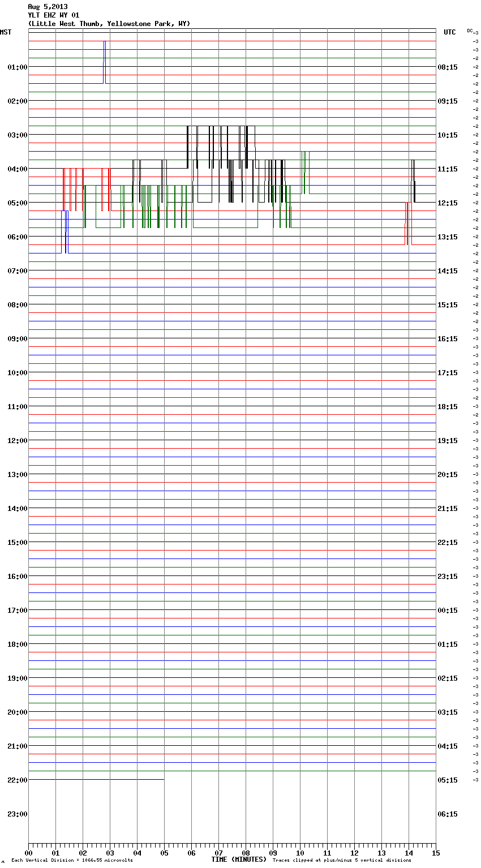The image size is (481, 868).
Task: Click the UTC row label '13:15'
Action: click(448, 237)
